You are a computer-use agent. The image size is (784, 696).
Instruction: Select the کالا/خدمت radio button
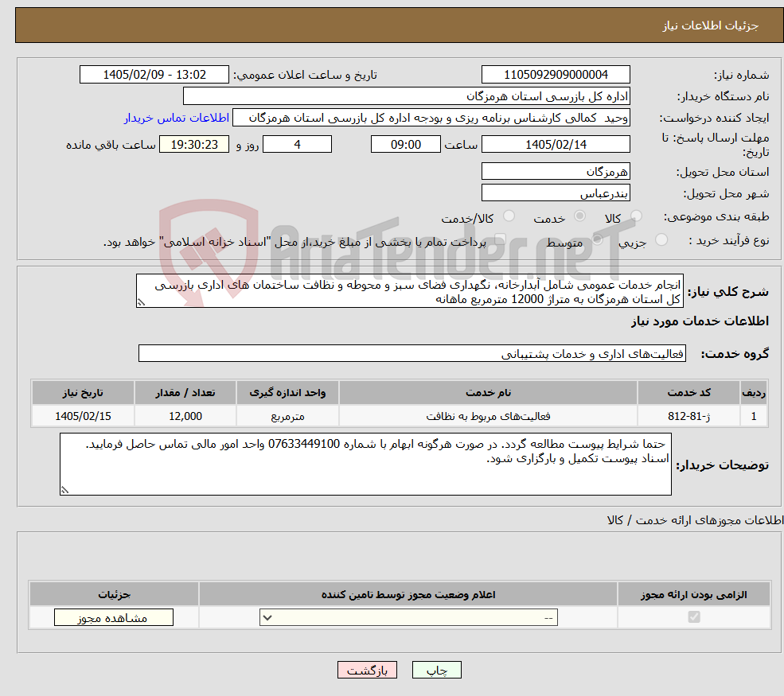(509, 216)
